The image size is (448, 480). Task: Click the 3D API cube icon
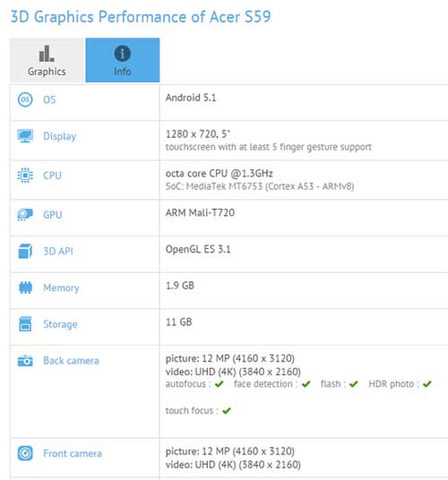coord(25,251)
